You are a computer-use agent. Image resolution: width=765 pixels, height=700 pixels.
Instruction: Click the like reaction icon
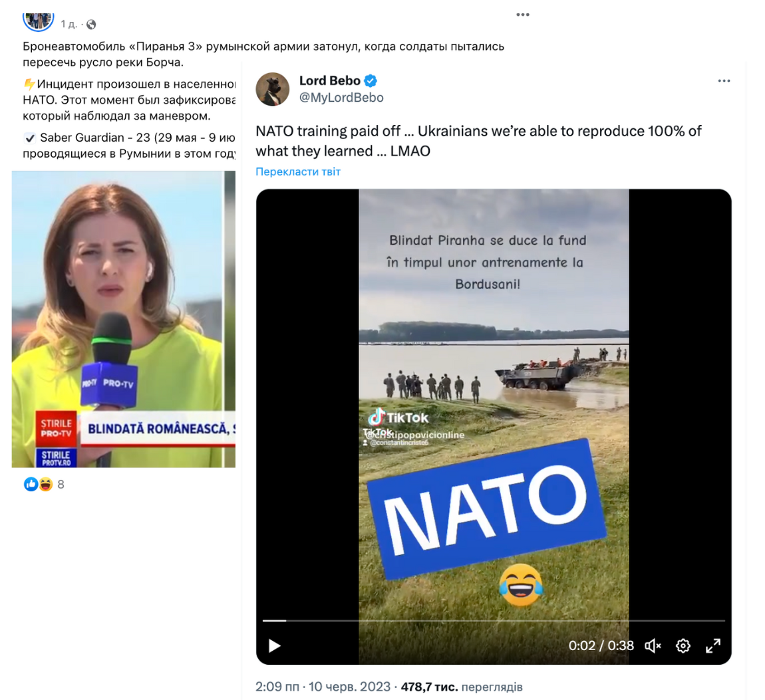pos(31,484)
